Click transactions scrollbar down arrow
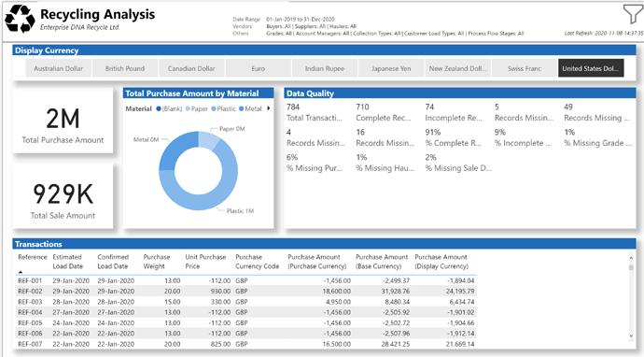Screen dimensions: 644x357 (x=631, y=336)
